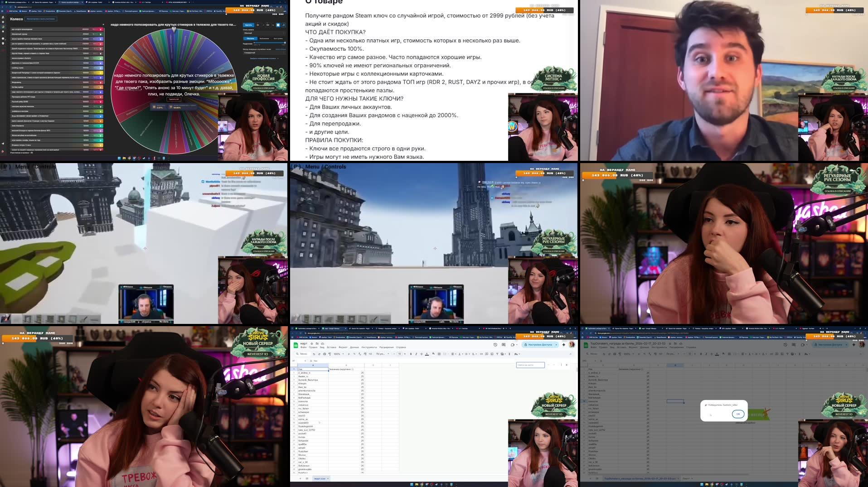Click the Insert link icon in the toolbar
The image size is (868, 487).
tap(481, 354)
